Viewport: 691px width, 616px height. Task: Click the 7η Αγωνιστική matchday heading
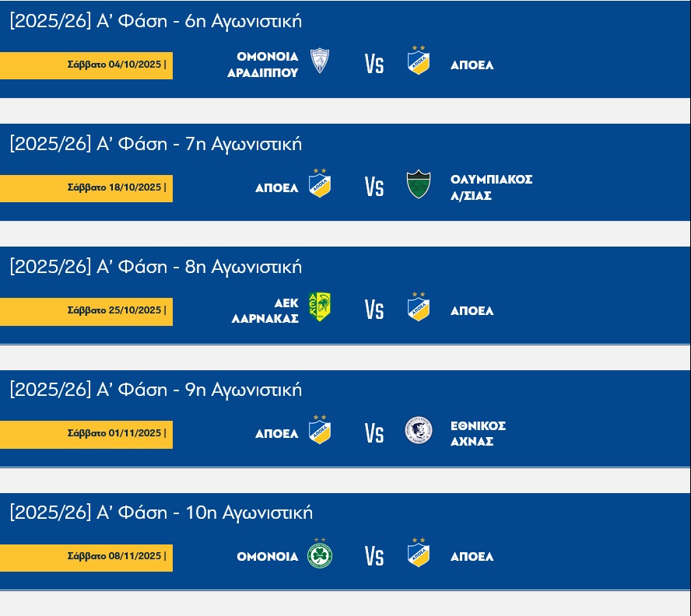pyautogui.click(x=156, y=144)
